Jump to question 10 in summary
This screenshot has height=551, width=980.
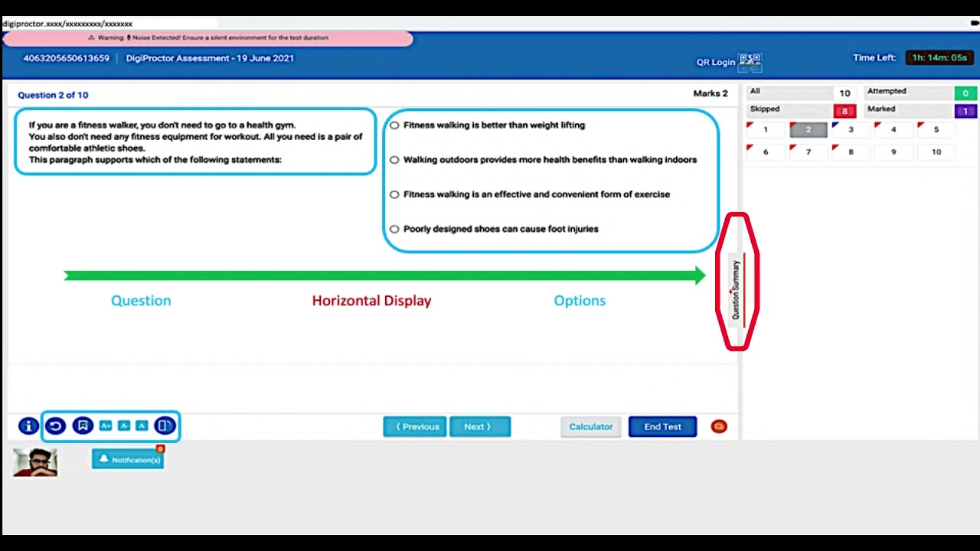936,152
